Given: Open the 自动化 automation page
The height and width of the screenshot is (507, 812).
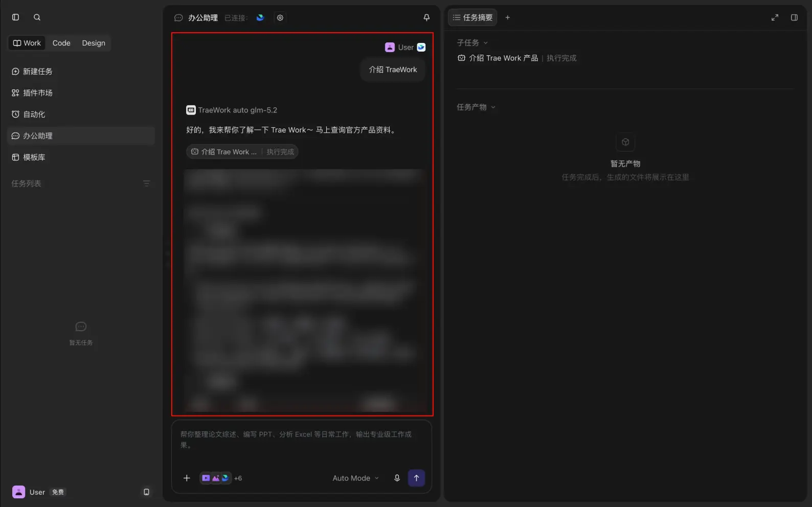Looking at the screenshot, I should tap(81, 114).
